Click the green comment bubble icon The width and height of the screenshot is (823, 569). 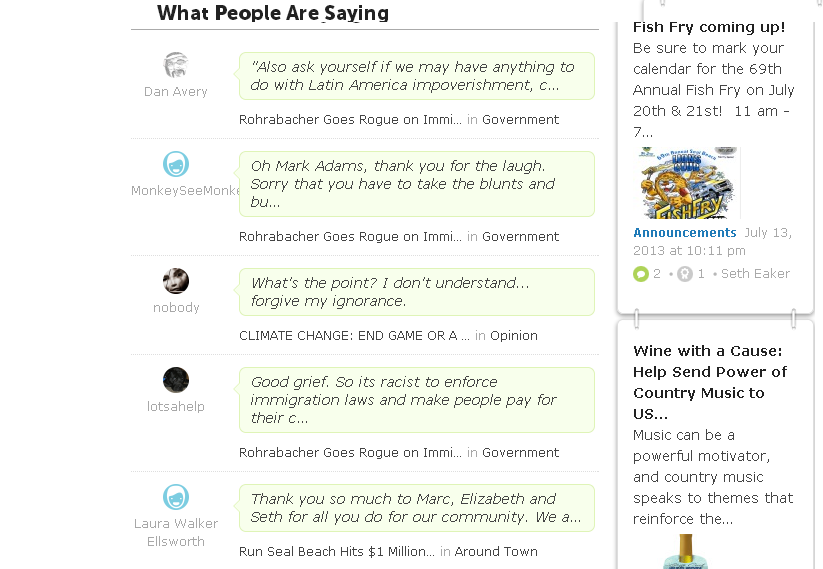coord(641,274)
